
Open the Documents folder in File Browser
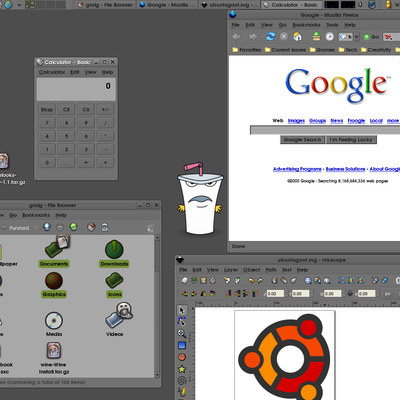tap(54, 251)
